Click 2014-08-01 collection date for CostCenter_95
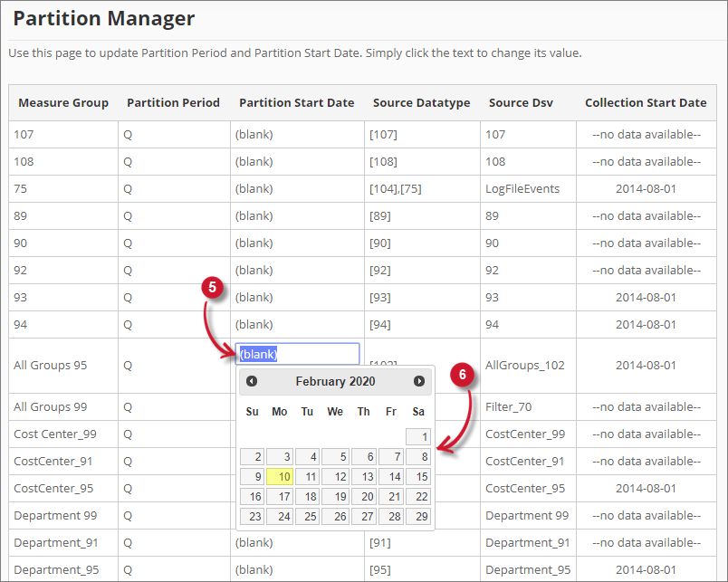The height and width of the screenshot is (582, 728). [646, 488]
